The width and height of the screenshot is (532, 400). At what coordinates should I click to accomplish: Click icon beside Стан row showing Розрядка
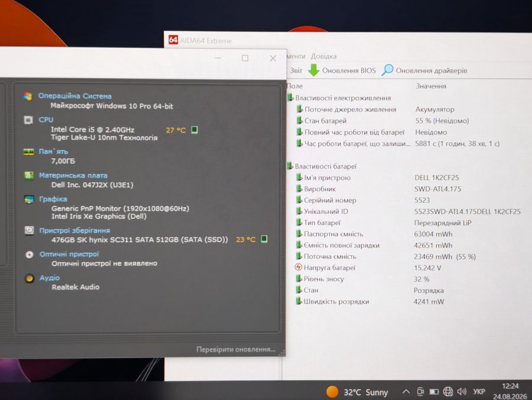point(299,290)
